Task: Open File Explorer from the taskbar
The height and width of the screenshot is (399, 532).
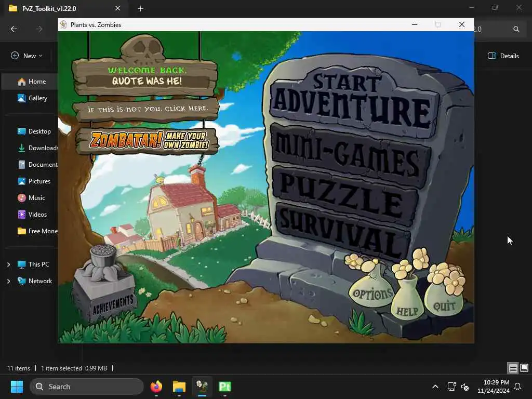Action: 179,387
